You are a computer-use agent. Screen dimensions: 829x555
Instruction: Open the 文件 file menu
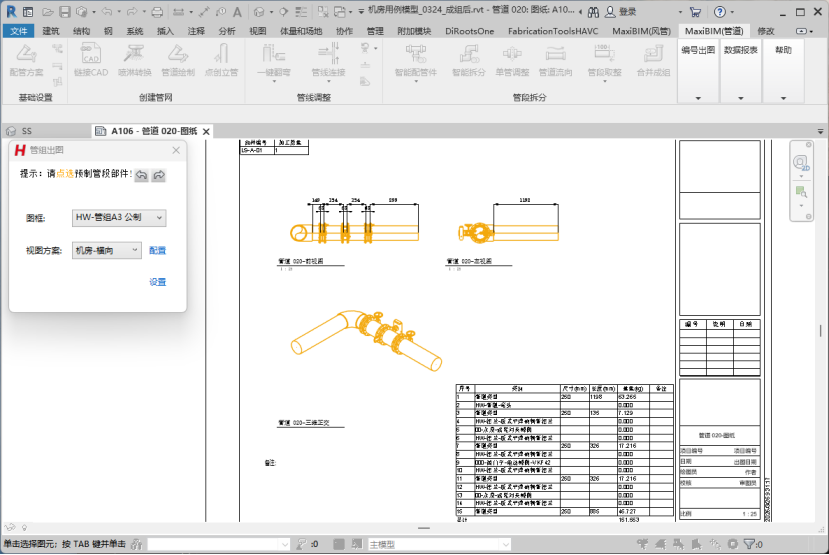(19, 31)
